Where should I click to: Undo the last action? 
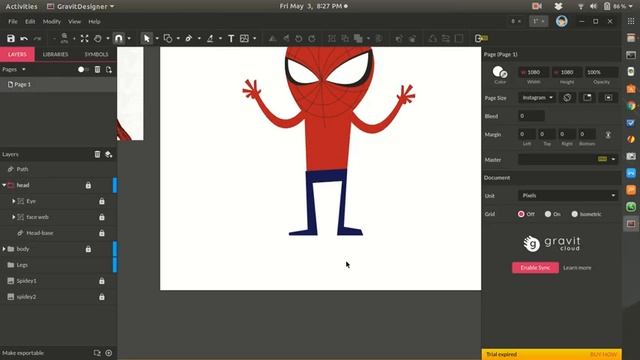(24, 38)
